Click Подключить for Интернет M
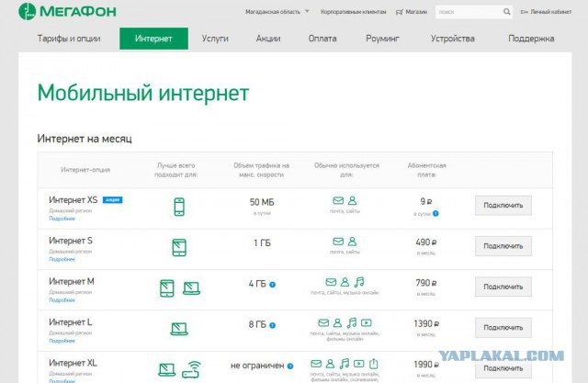Screen dimensions: 588x383 click(x=503, y=287)
